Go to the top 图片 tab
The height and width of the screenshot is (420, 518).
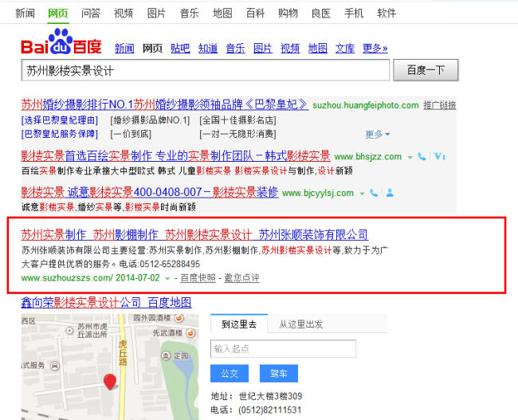pos(156,14)
